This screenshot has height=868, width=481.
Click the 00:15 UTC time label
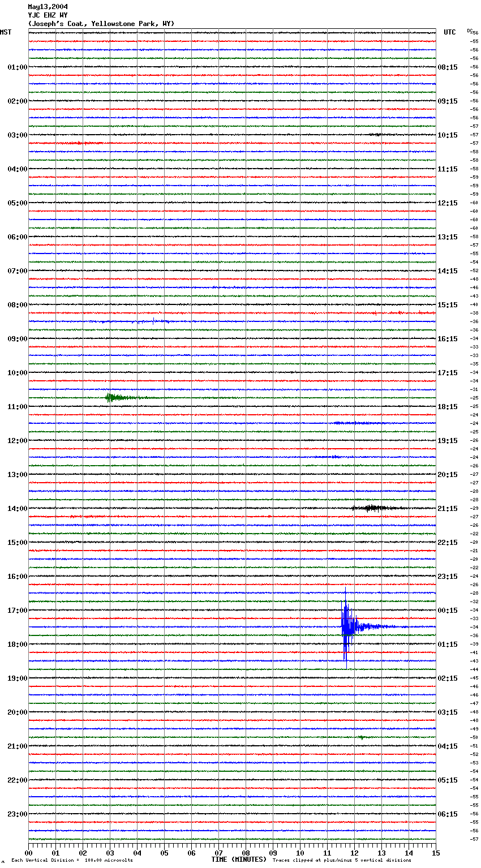(448, 611)
